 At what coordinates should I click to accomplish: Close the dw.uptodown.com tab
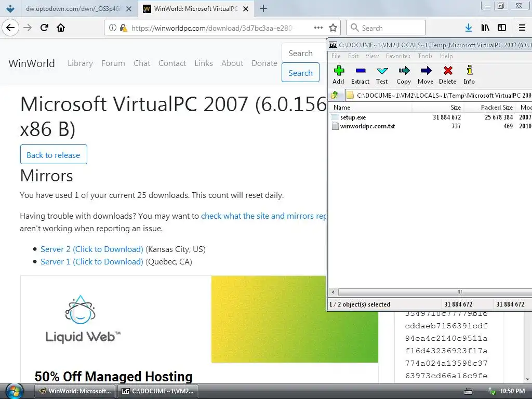click(x=129, y=9)
